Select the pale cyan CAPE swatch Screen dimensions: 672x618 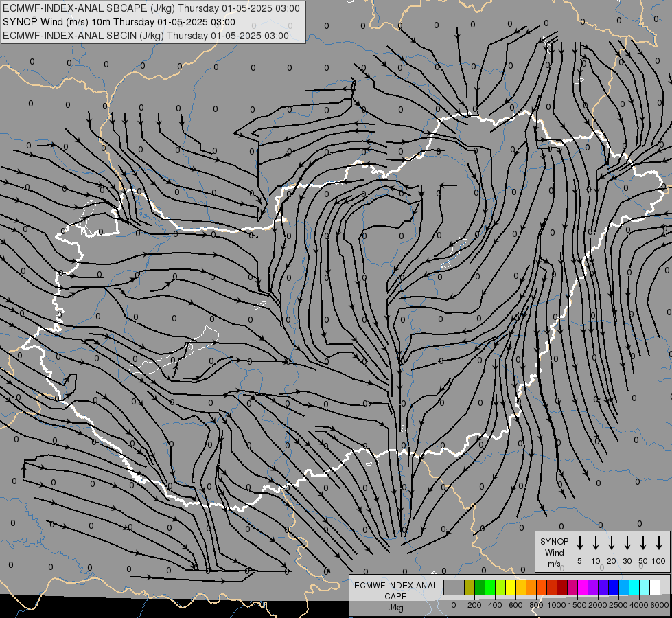(x=644, y=587)
